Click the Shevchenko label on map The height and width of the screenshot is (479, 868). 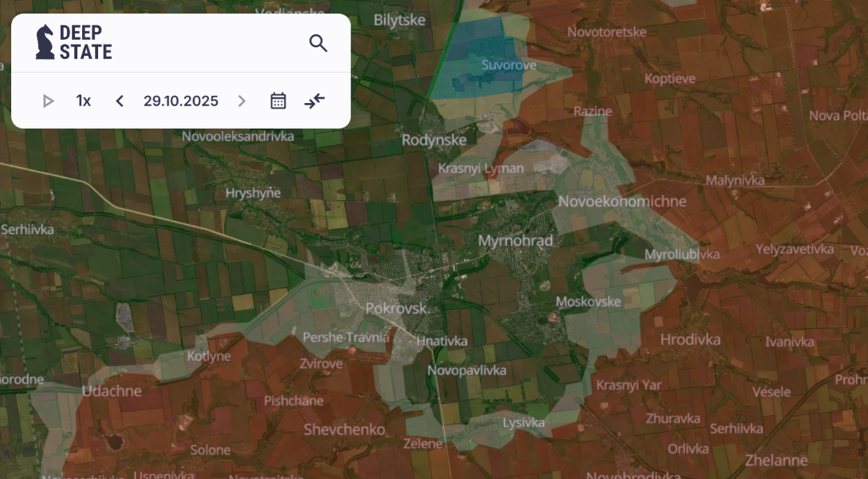click(x=345, y=430)
